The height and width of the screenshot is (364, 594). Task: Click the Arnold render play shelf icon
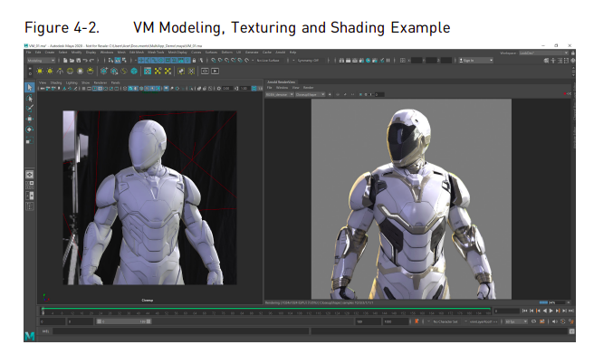click(x=216, y=71)
